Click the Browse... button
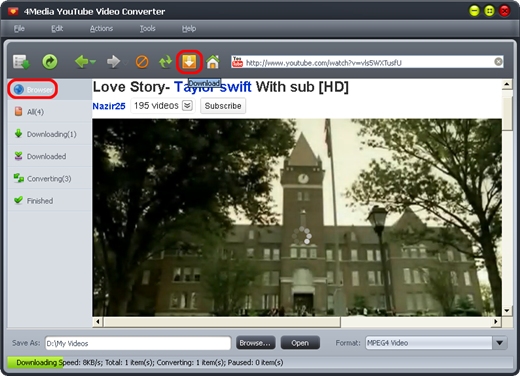The height and width of the screenshot is (376, 520). (255, 343)
